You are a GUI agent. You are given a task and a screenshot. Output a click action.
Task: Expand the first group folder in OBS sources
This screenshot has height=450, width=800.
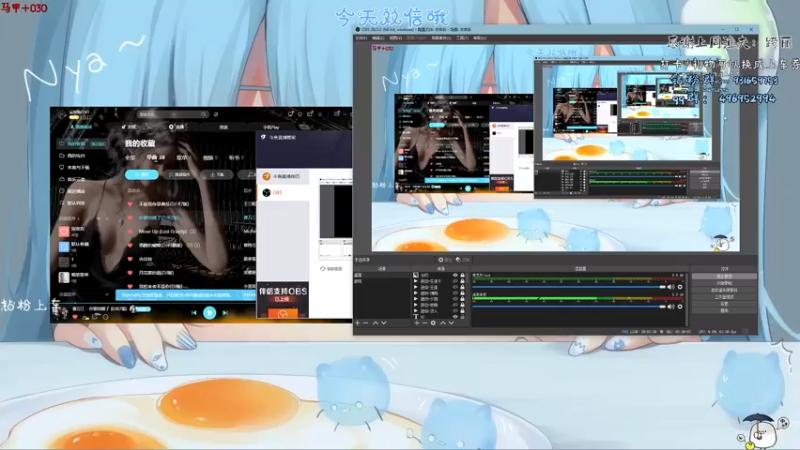click(415, 281)
